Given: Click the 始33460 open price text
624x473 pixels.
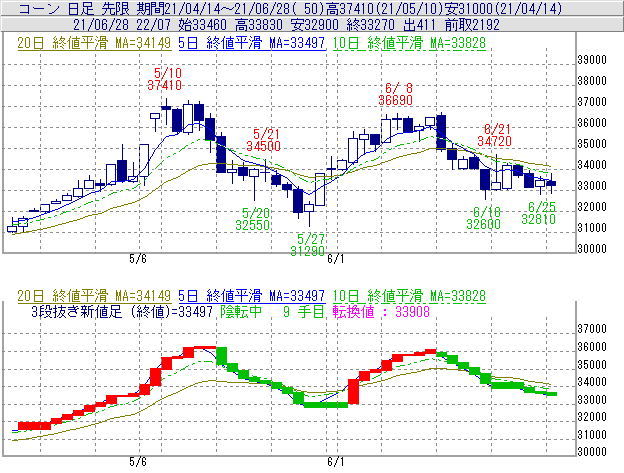Looking at the screenshot, I should (203, 25).
